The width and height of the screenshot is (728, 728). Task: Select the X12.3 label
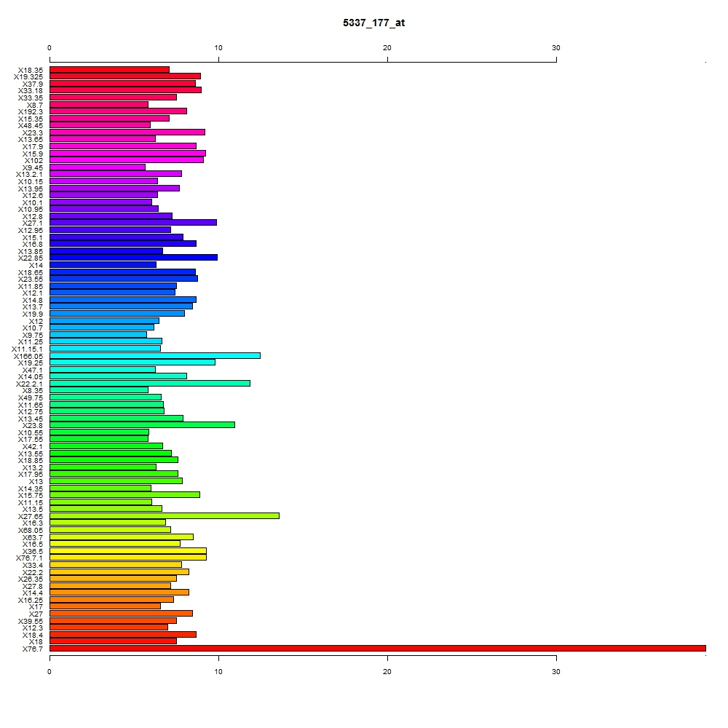click(33, 628)
